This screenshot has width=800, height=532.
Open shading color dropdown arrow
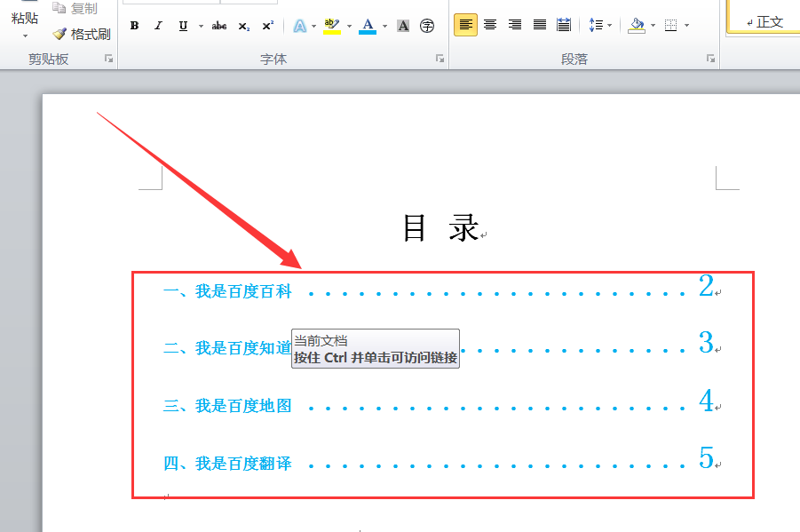[x=653, y=25]
